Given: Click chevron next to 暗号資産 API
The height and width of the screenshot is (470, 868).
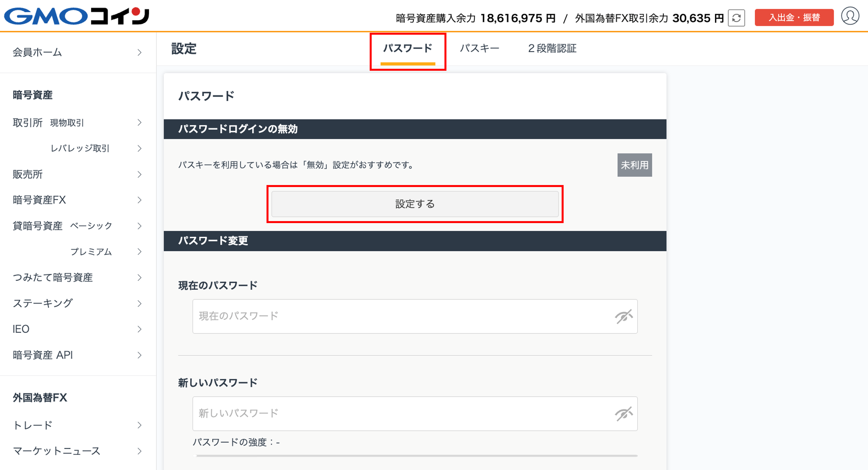Looking at the screenshot, I should coord(139,355).
